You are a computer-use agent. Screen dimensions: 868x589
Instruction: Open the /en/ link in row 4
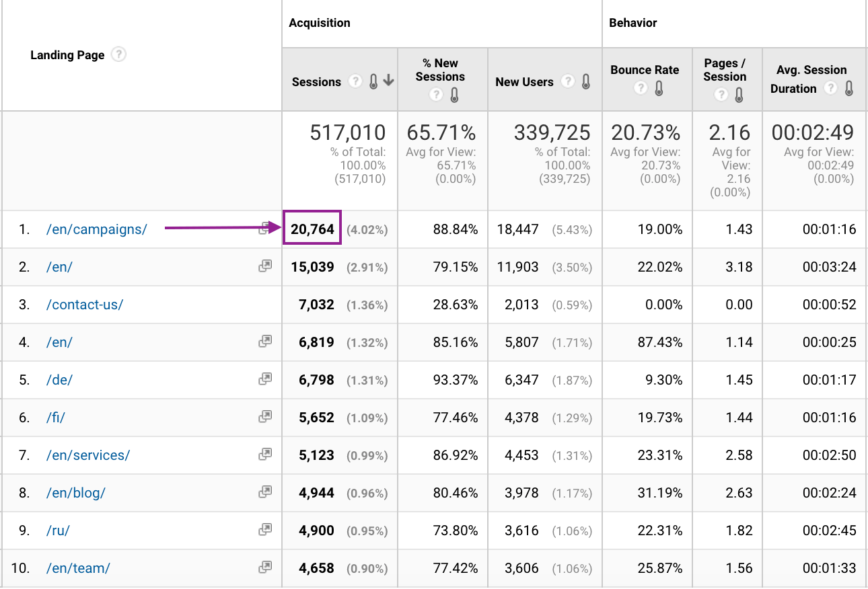click(x=59, y=342)
